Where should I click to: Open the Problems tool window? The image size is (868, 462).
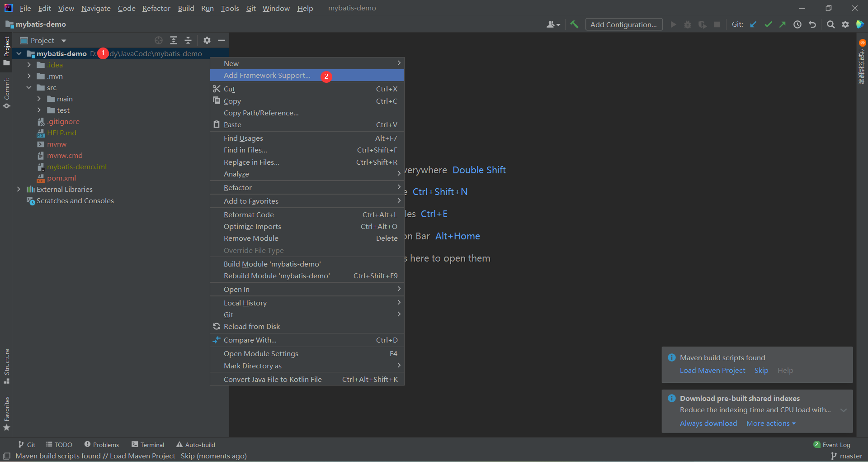tap(102, 445)
